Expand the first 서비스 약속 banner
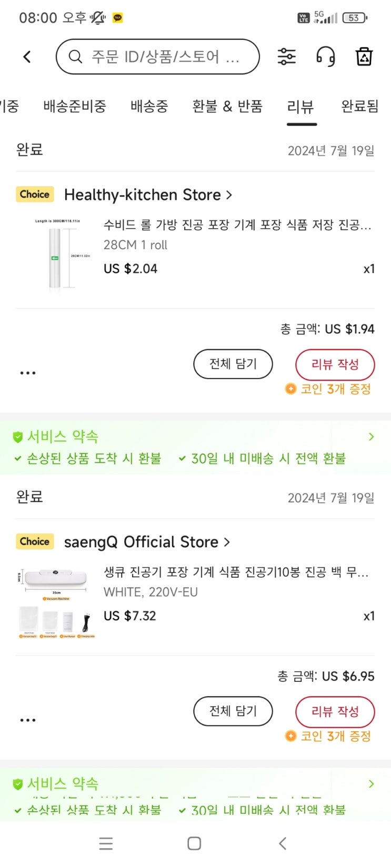The width and height of the screenshot is (391, 868). [371, 437]
